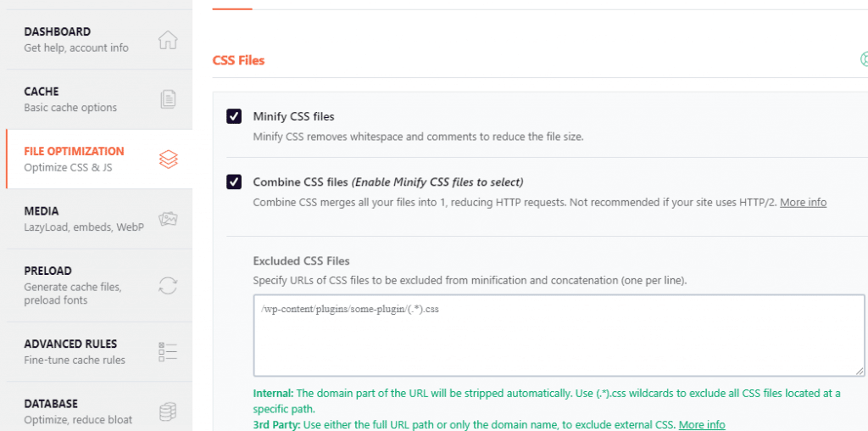Open the Database optimization section

click(51, 404)
